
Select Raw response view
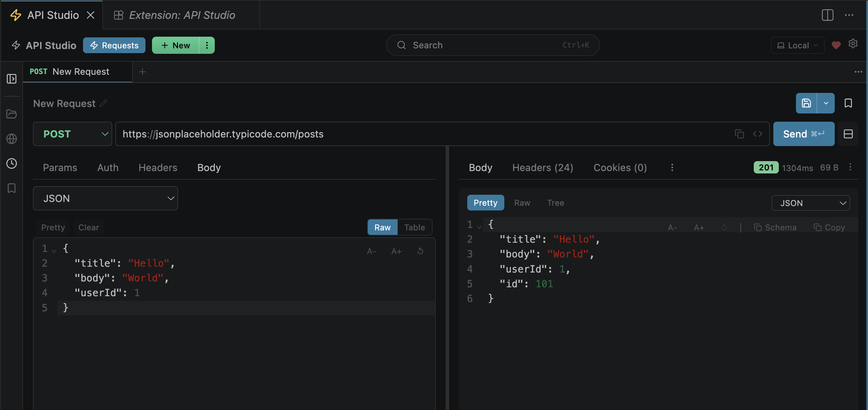[522, 203]
